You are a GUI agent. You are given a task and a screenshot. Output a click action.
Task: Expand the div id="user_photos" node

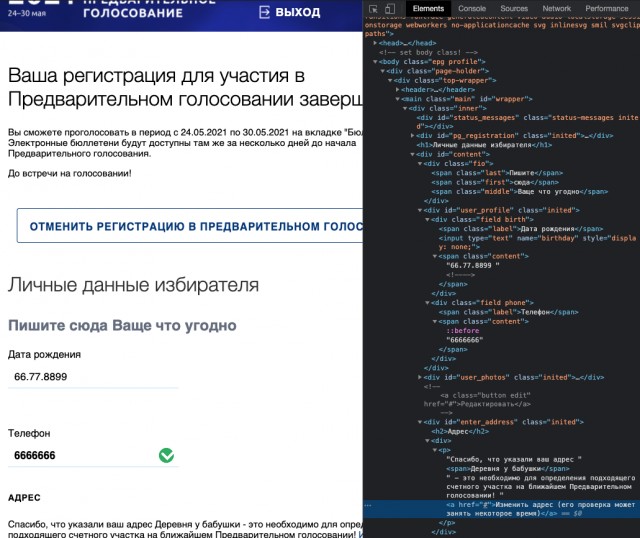click(420, 377)
